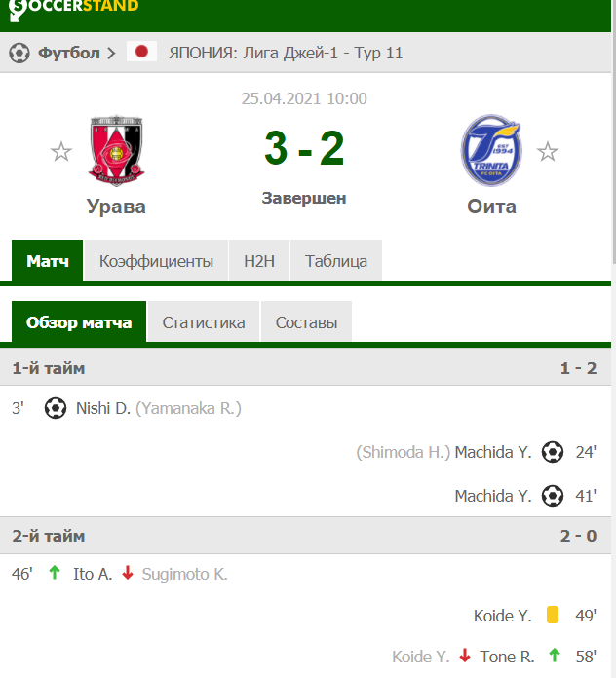Screen dimensions: 616x678
Task: Click green substitution arrow beside Ito A.
Action: coord(55,574)
